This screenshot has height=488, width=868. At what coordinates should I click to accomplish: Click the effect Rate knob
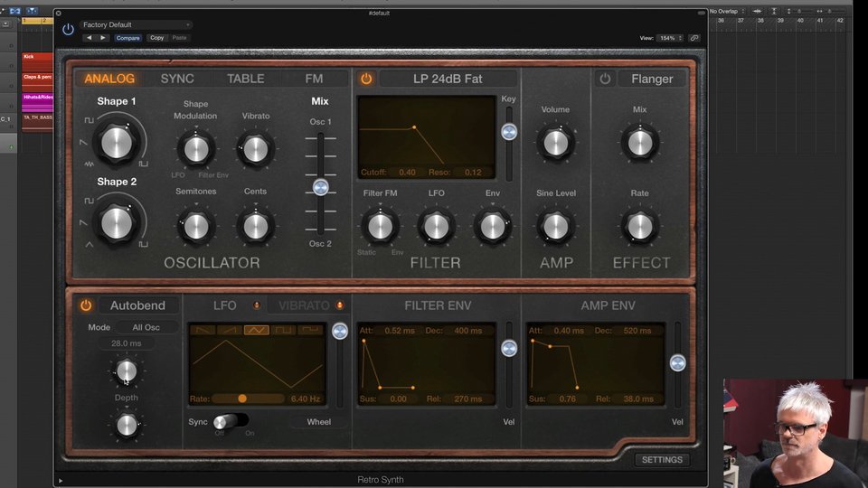point(639,226)
